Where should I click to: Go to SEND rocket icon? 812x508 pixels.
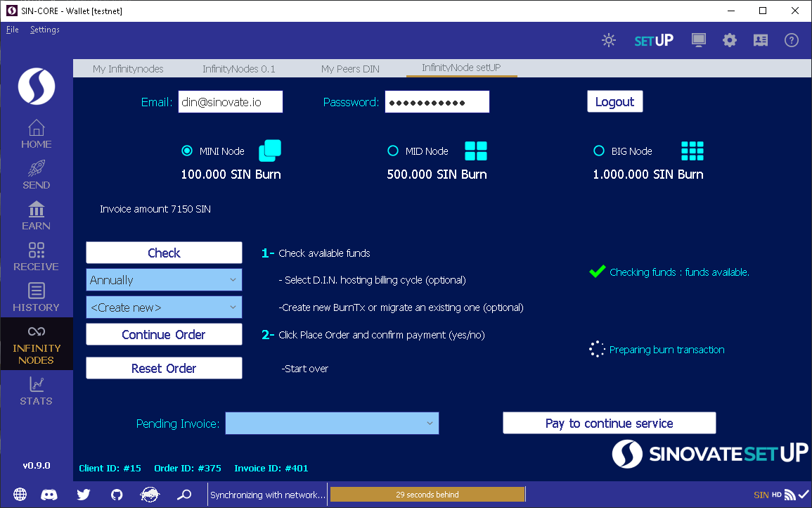(x=37, y=175)
